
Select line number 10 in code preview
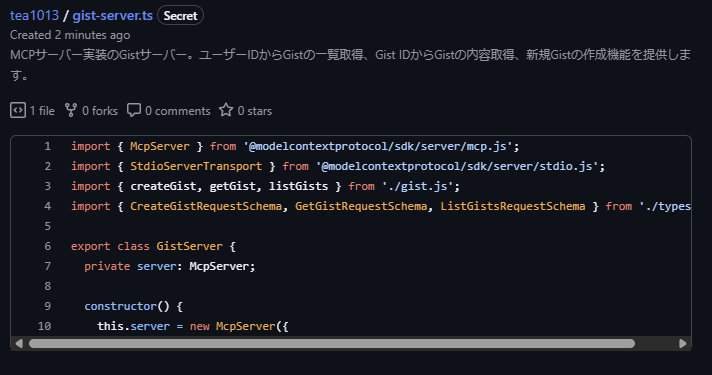pos(44,326)
